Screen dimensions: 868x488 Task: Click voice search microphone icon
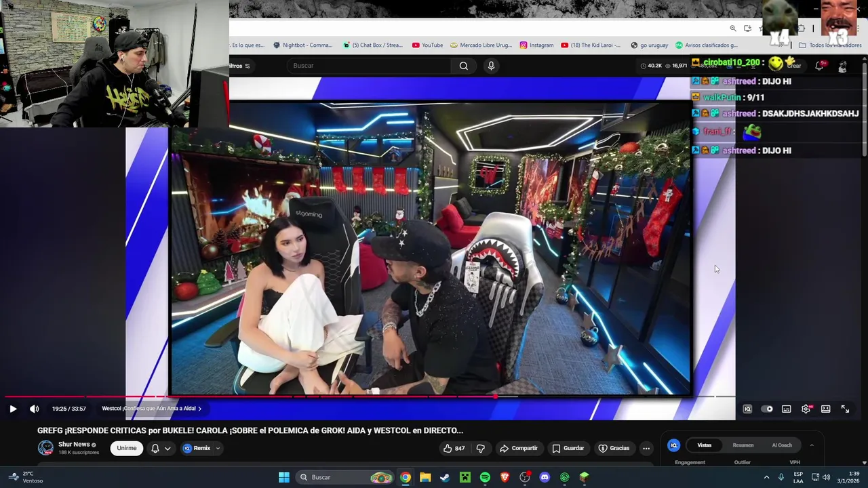[491, 66]
